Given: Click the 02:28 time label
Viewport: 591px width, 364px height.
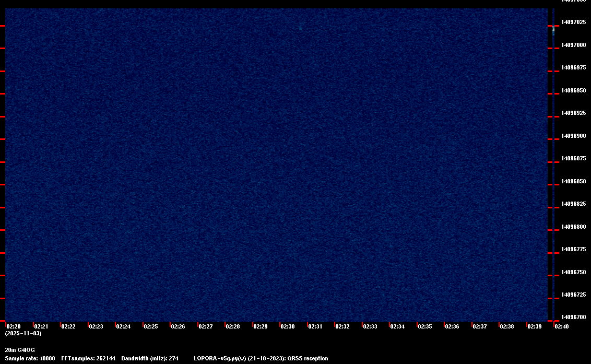Looking at the screenshot, I should (x=232, y=326).
